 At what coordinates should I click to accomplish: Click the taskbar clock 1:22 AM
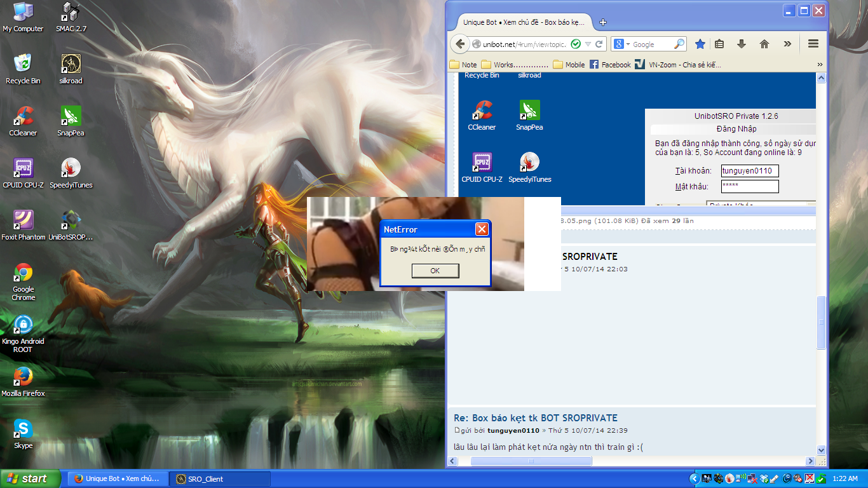(x=845, y=478)
